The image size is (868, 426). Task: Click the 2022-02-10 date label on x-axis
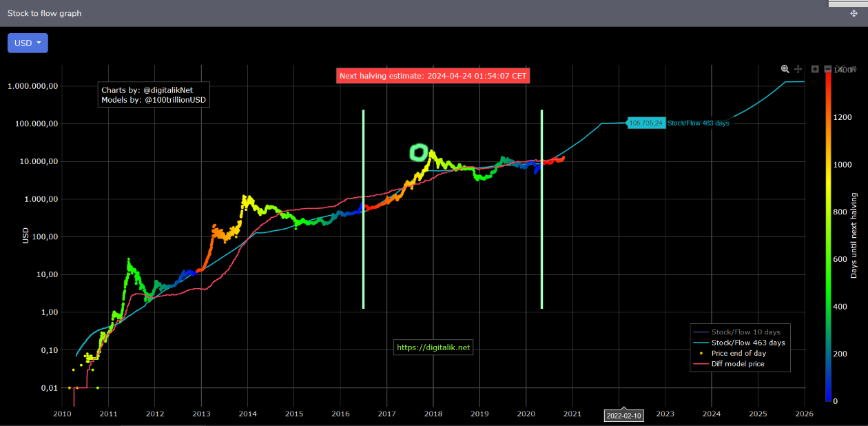tap(623, 416)
